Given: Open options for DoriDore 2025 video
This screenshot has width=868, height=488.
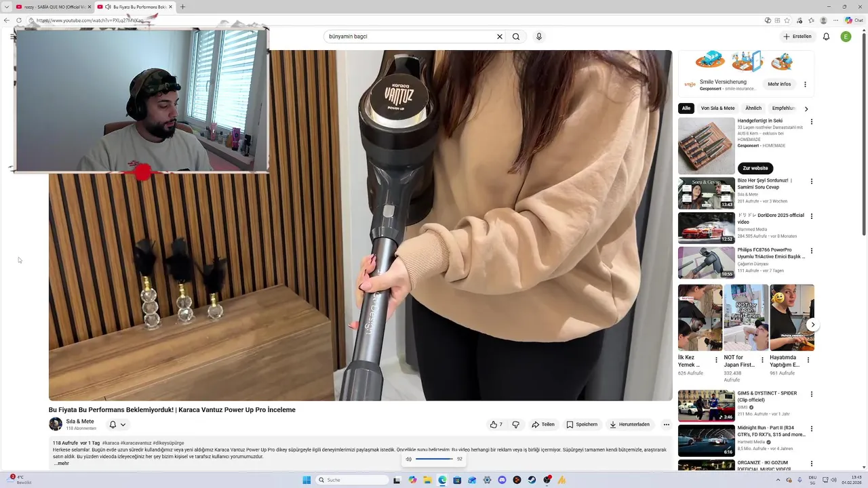Looking at the screenshot, I should click(811, 216).
